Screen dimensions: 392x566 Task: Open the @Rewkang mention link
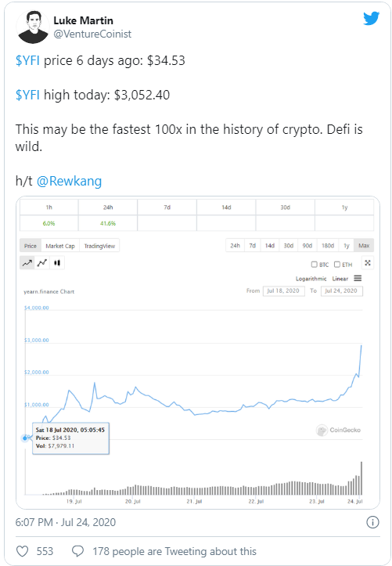click(69, 181)
